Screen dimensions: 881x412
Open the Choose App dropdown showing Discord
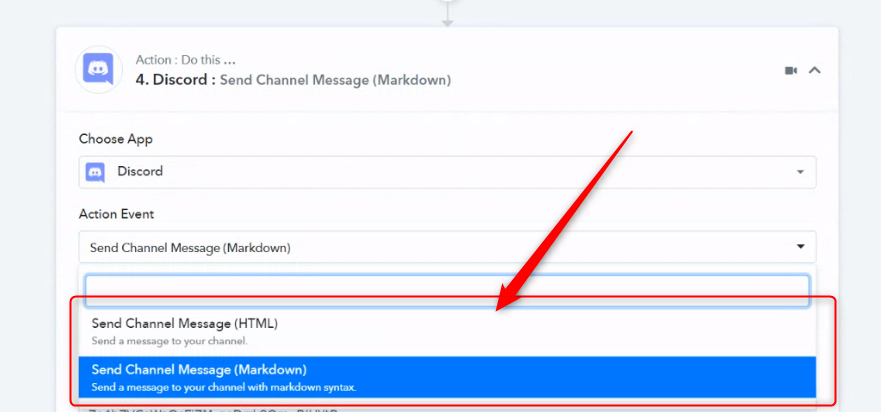(447, 172)
